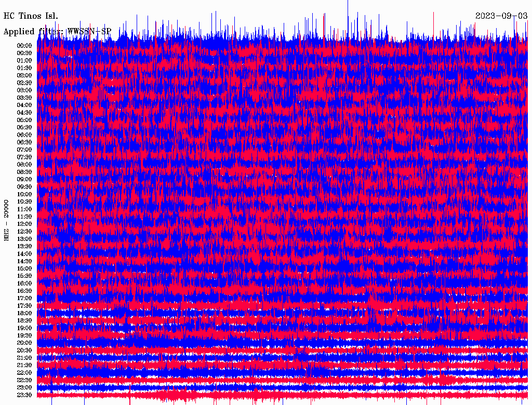The image size is (532, 405).
Task: Select the 17:00 time row label
Action: [x=24, y=299]
